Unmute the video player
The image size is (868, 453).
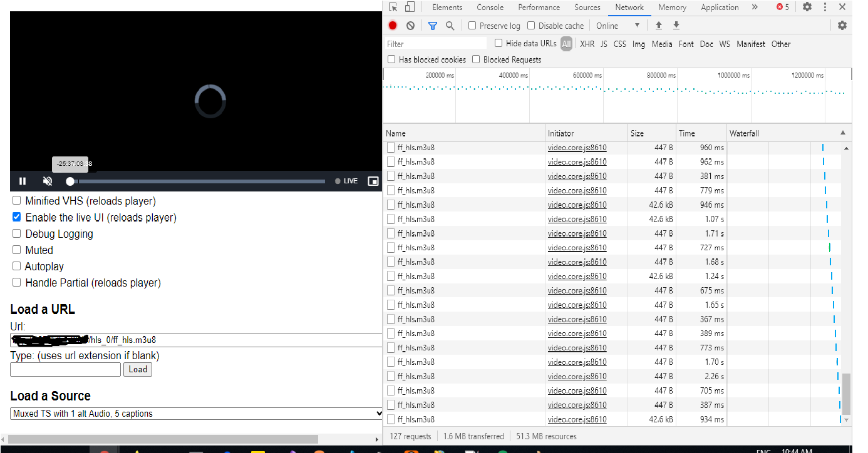click(x=47, y=181)
